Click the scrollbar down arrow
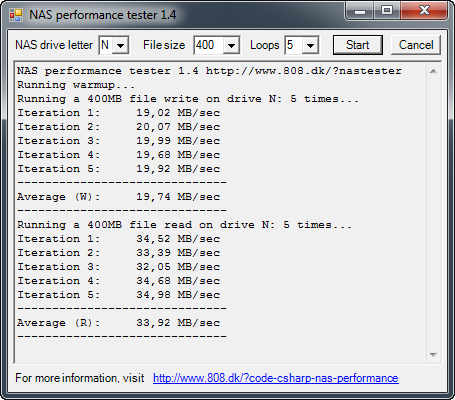 (433, 355)
